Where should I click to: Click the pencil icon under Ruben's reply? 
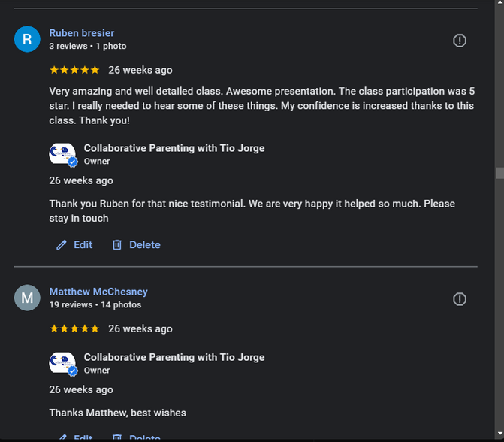[62, 244]
